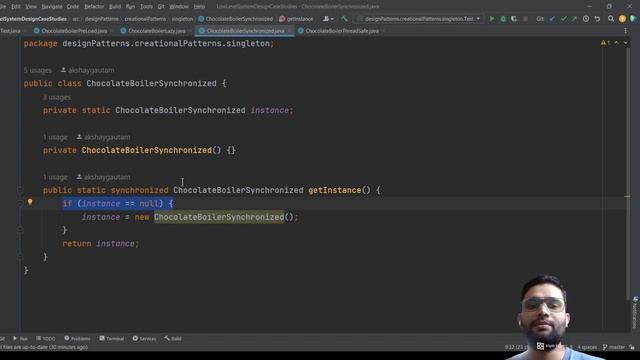Open the Run tool window
Image resolution: width=640 pixels, height=360 pixels.
coord(20,339)
